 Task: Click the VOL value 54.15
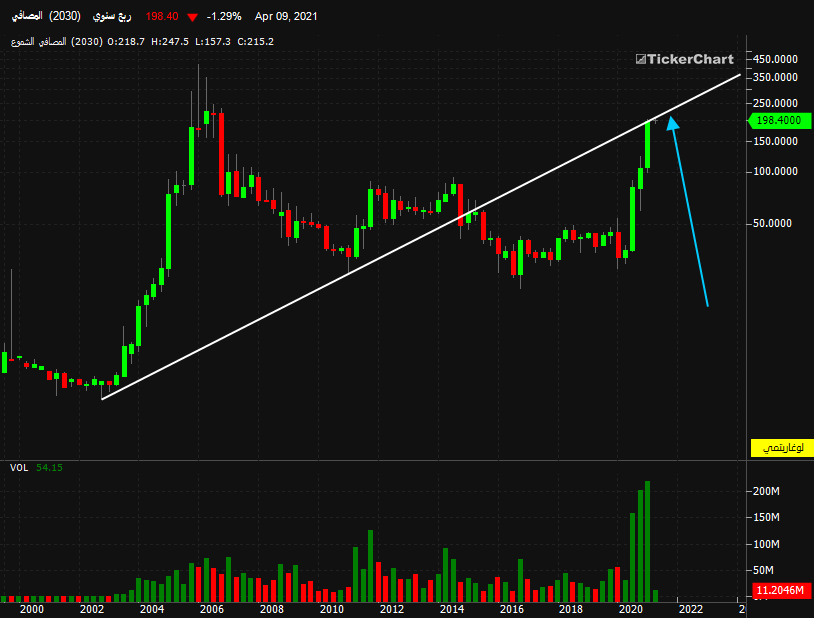pyautogui.click(x=49, y=468)
